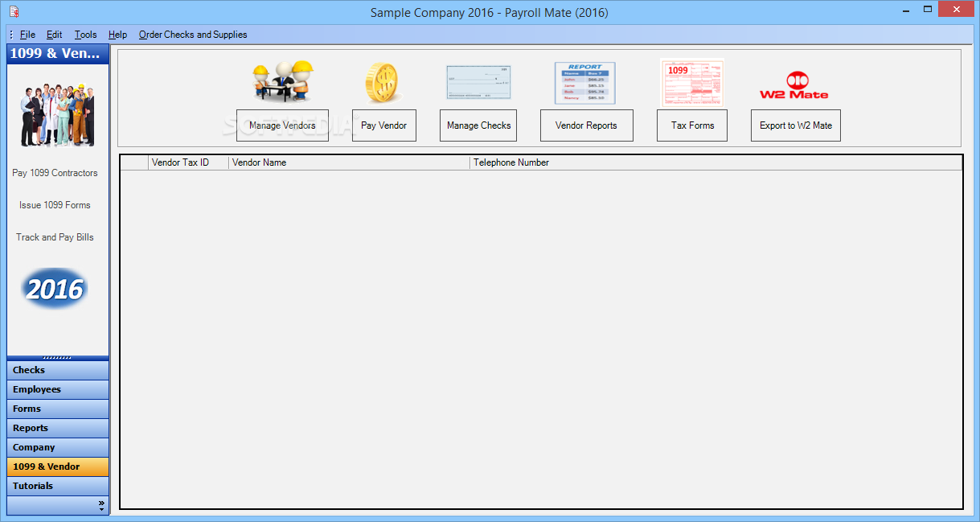Click the W2 Mate logo icon
Viewport: 980px width, 522px height.
(794, 85)
